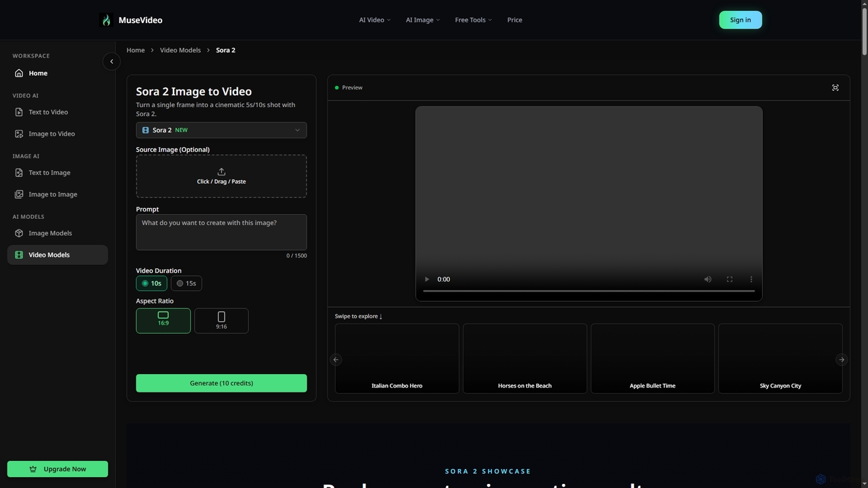This screenshot has width=868, height=488.
Task: Open the AI Video menu
Action: (375, 20)
